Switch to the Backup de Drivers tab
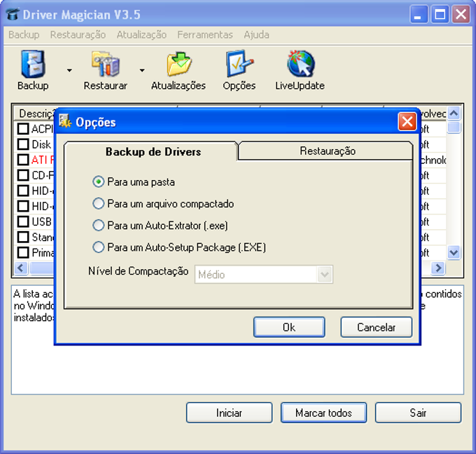The width and height of the screenshot is (476, 454). pos(151,151)
